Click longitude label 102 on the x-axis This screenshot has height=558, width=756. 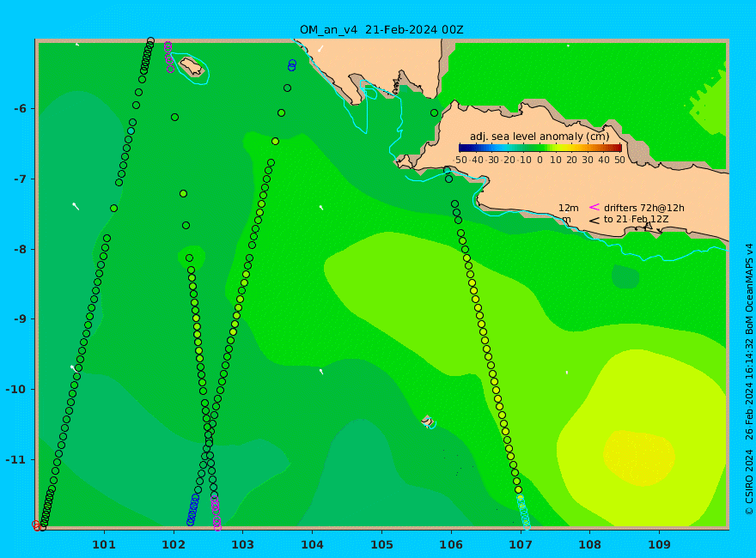click(x=173, y=545)
